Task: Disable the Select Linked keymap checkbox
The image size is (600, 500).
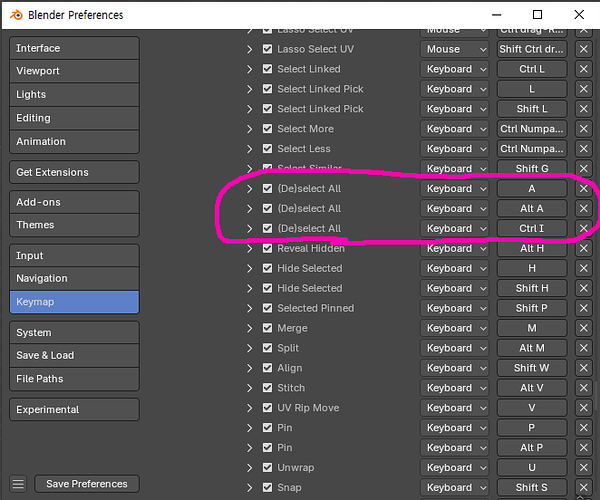Action: [267, 69]
